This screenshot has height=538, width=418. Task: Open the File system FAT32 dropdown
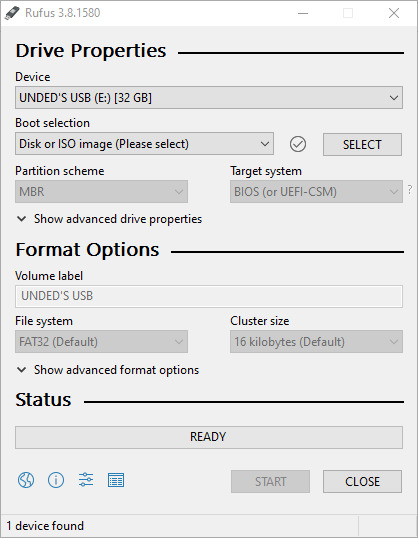pyautogui.click(x=101, y=341)
